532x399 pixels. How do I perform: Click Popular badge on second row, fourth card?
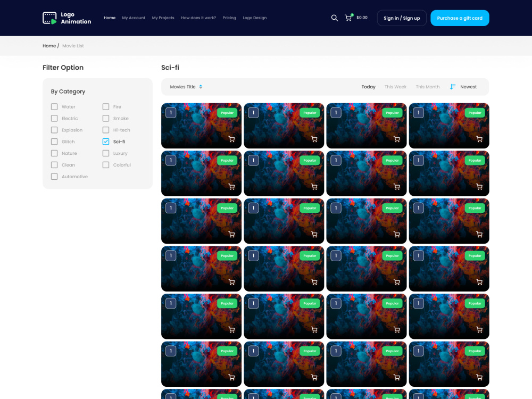(475, 161)
